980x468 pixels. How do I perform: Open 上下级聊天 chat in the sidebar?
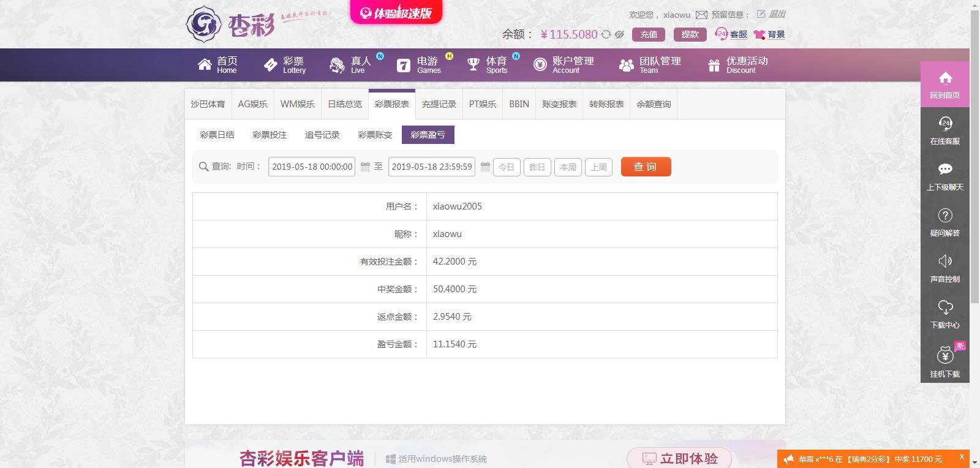coord(945,176)
